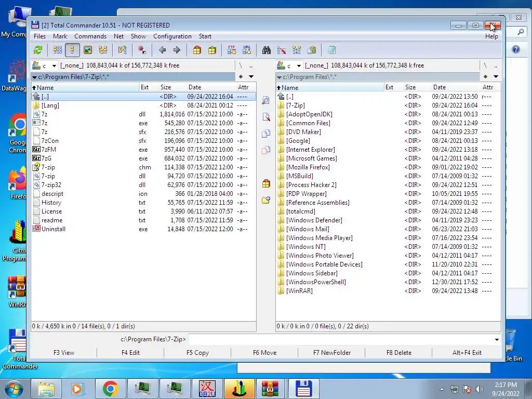Go forward with the right arrow icon

point(177,50)
